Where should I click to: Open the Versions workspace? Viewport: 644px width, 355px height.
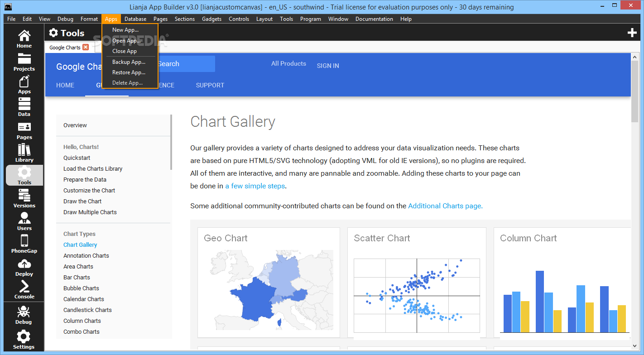point(24,199)
